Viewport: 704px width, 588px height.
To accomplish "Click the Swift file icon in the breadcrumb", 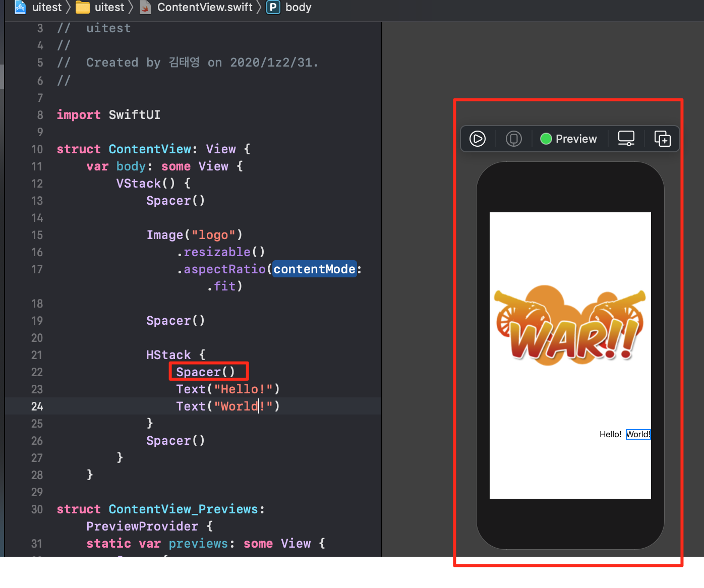I will pos(145,7).
